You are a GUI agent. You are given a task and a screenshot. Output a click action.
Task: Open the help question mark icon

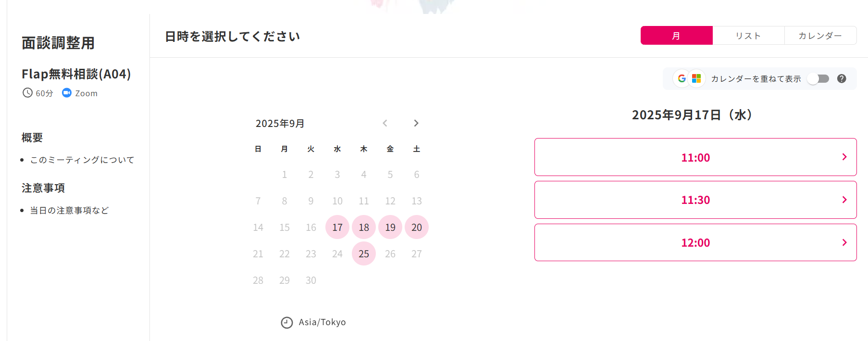click(842, 78)
